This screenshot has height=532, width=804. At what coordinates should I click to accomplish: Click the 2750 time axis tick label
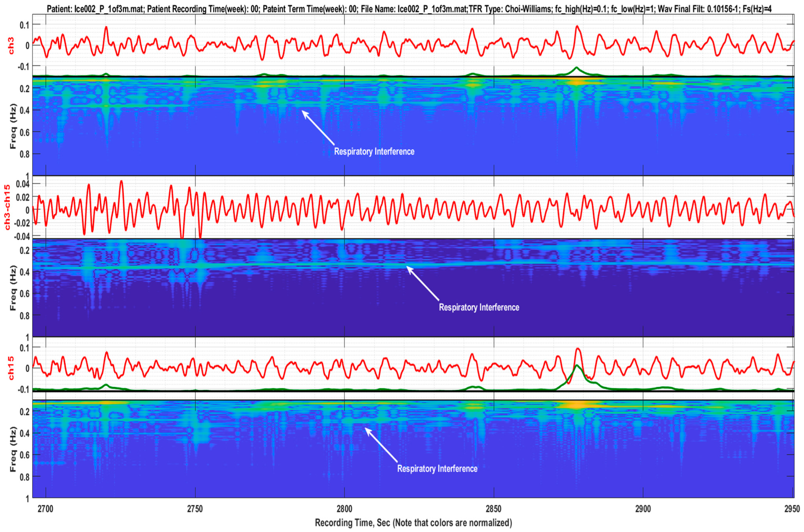[195, 508]
